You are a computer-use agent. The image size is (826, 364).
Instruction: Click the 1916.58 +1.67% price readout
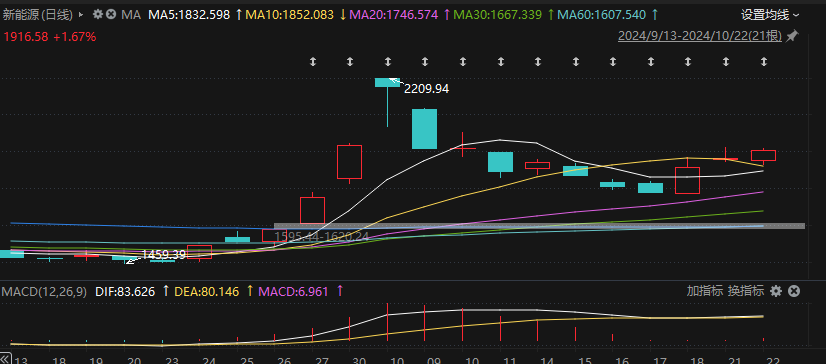(50, 37)
